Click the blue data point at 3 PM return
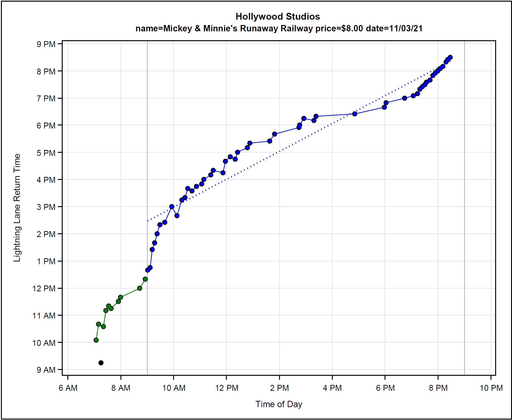Screen dimensions: 512x420 pyautogui.click(x=172, y=207)
